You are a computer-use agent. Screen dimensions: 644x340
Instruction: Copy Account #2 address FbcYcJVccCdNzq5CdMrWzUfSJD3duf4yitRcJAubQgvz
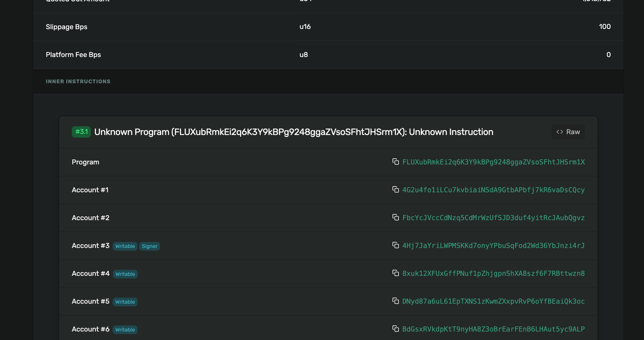395,218
